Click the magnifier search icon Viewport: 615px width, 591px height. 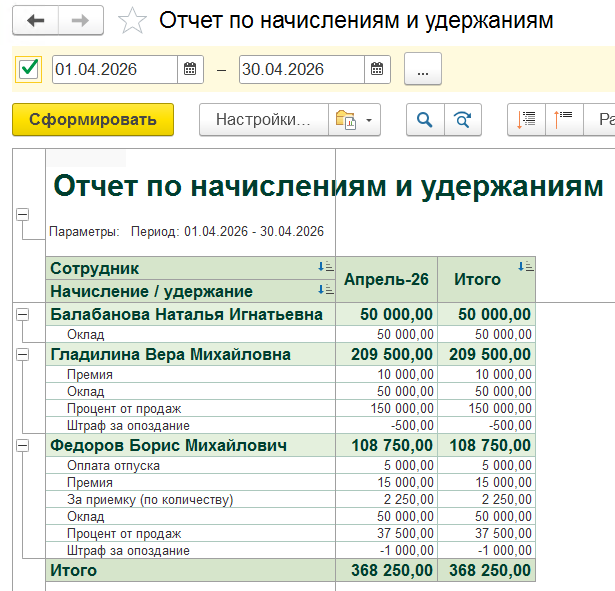(425, 120)
